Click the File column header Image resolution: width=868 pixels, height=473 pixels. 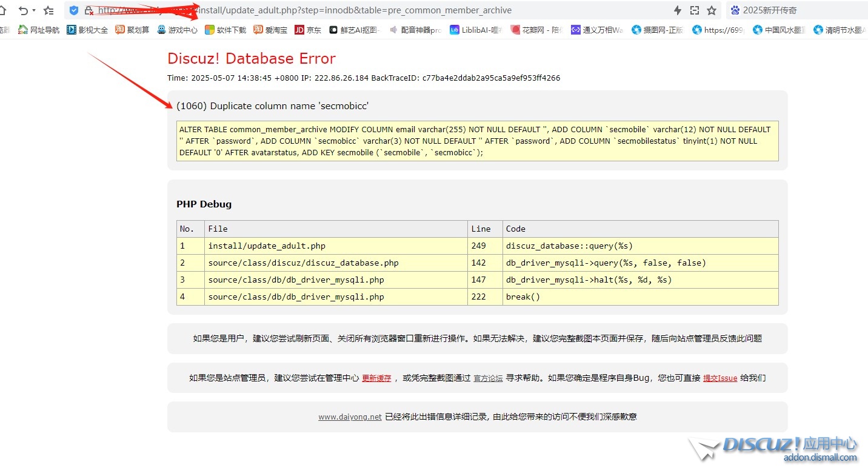point(336,229)
